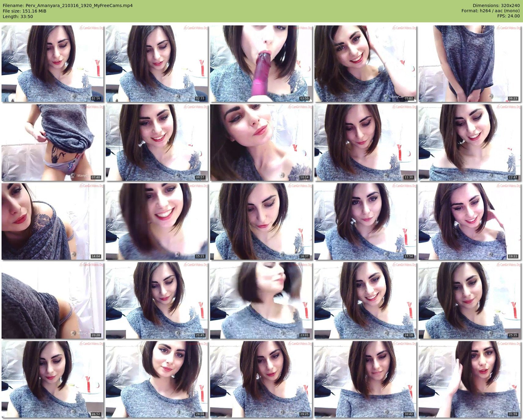
Task: View the thumbnail labeled 24:18
Action: [365, 300]
